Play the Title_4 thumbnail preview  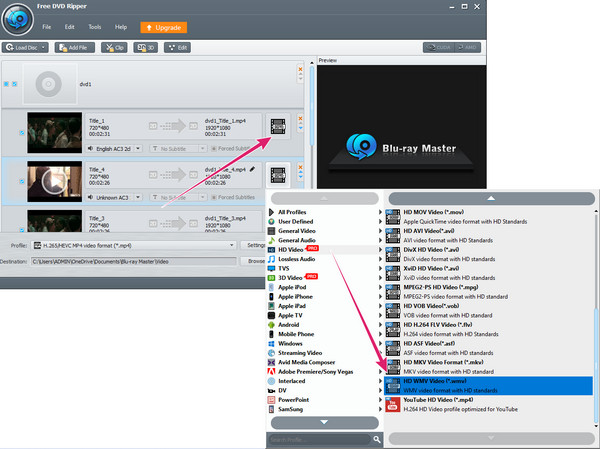pyautogui.click(x=55, y=181)
